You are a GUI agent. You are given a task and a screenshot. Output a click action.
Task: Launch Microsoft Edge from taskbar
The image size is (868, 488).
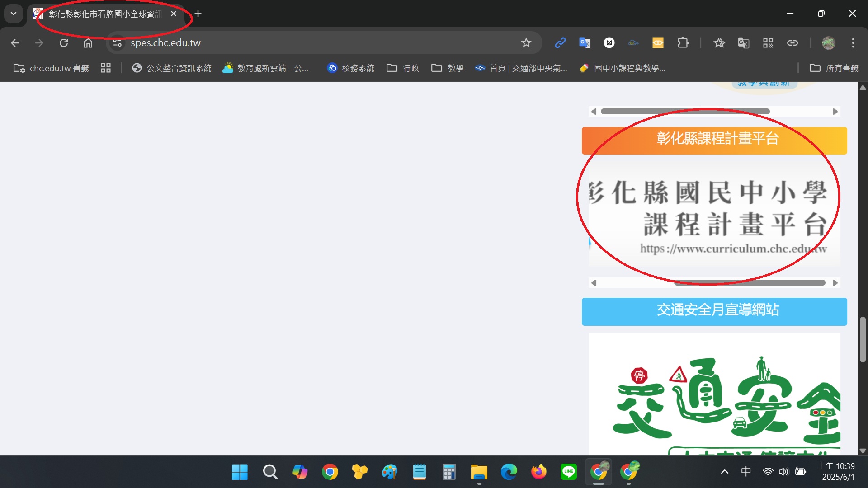click(x=509, y=472)
